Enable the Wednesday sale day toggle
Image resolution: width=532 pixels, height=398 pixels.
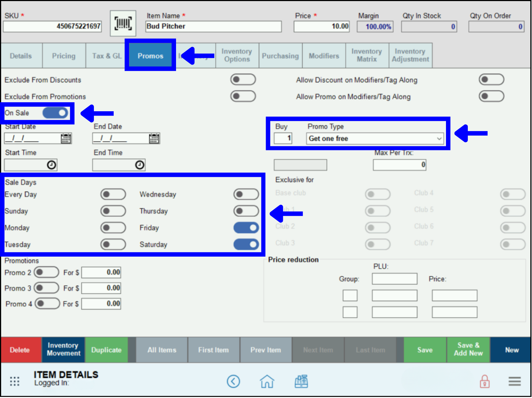coord(246,195)
